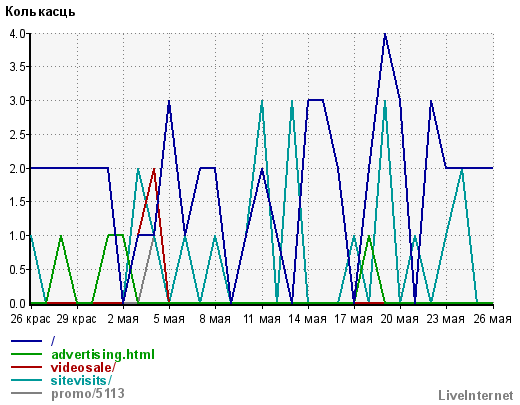Click the 4.0 peak on the blue line
This screenshot has height=405, width=520.
click(x=385, y=34)
